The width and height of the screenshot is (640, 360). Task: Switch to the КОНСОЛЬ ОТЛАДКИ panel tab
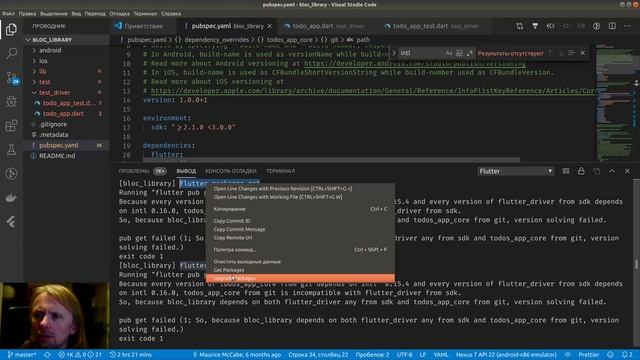click(231, 171)
